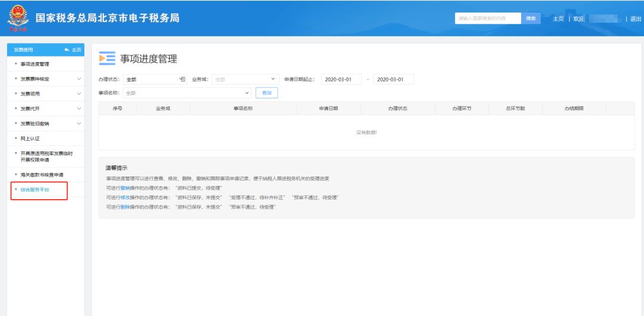Image resolution: width=644 pixels, height=316 pixels.
Task: Click the 业务域 column header
Action: click(163, 109)
